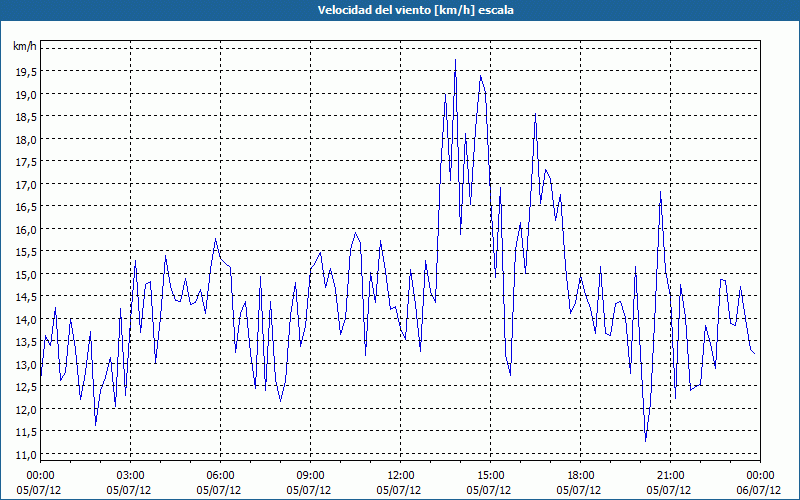This screenshot has width=800, height=500.
Task: Click the 13,5 vertical axis value
Action: tap(27, 342)
